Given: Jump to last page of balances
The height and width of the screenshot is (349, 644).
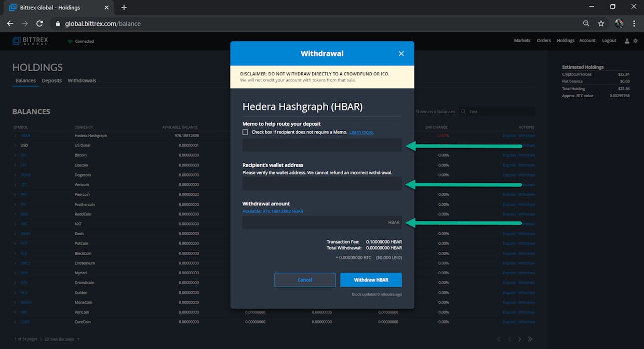Looking at the screenshot, I should click(530, 339).
